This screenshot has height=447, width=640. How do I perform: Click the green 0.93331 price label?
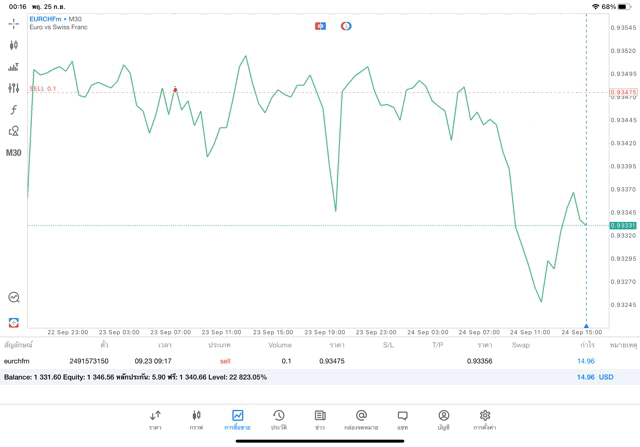tap(623, 226)
